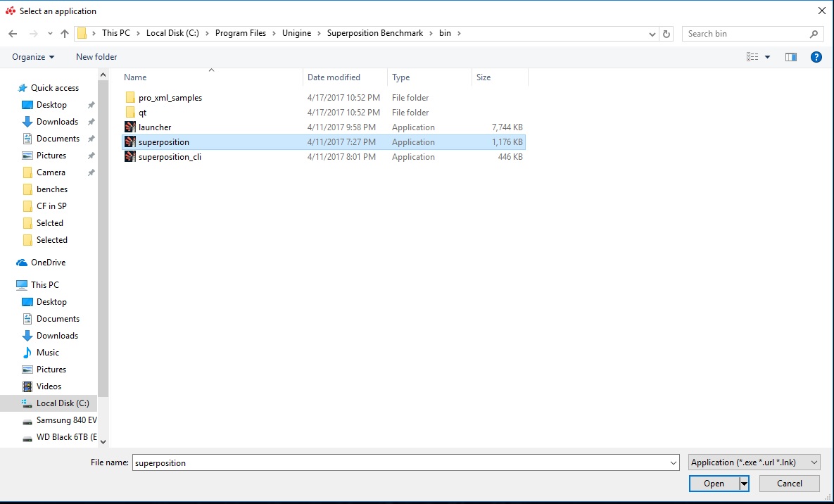Open Desktop under This PC
Viewport: 834px width, 504px height.
click(x=51, y=302)
